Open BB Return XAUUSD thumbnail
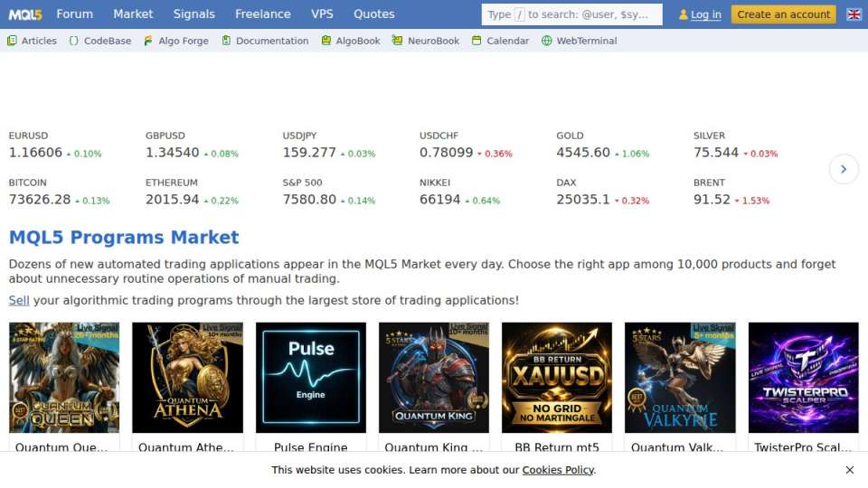The image size is (868, 488). coord(557,378)
